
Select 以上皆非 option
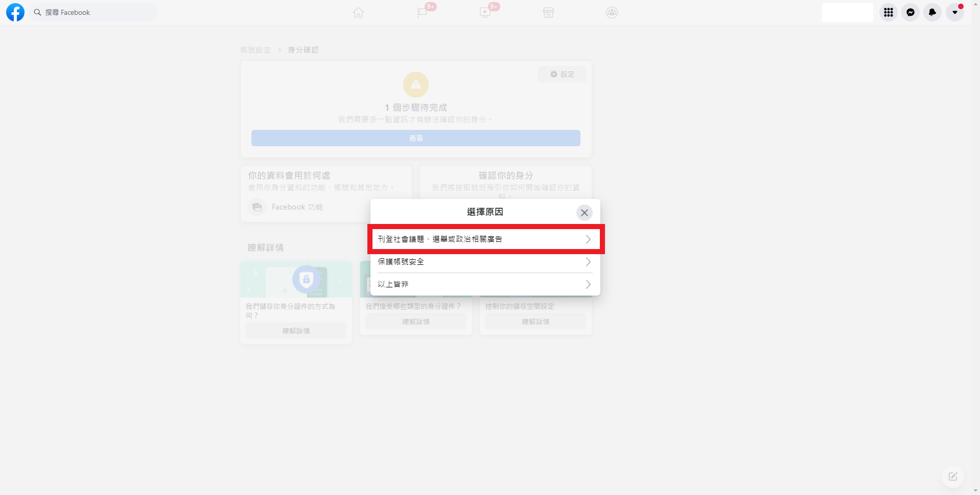click(x=485, y=284)
